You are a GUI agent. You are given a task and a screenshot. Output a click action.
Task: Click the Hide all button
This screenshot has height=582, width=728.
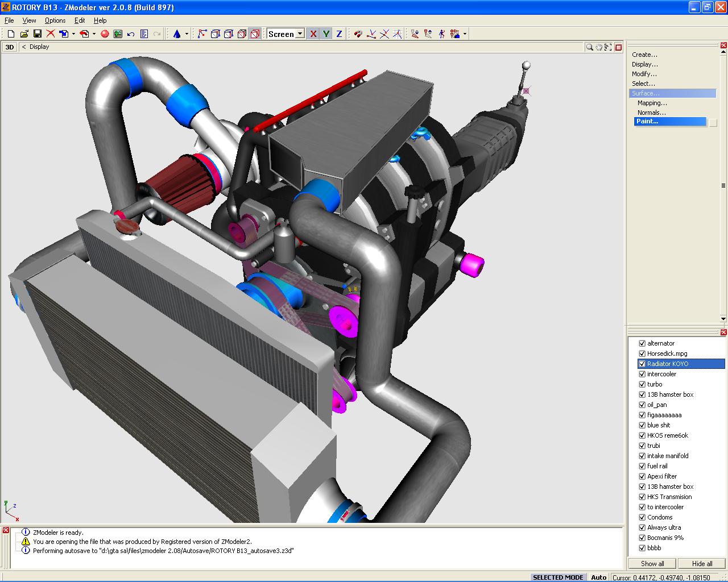(x=702, y=564)
